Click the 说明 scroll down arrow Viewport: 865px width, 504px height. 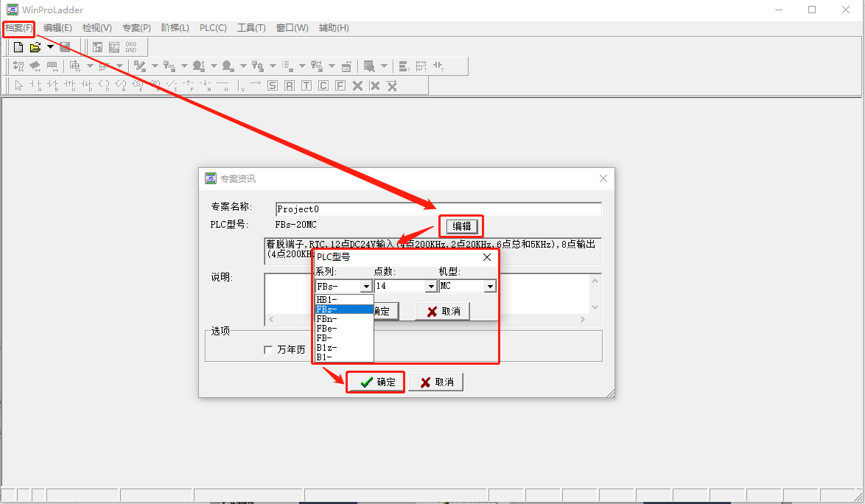point(595,307)
